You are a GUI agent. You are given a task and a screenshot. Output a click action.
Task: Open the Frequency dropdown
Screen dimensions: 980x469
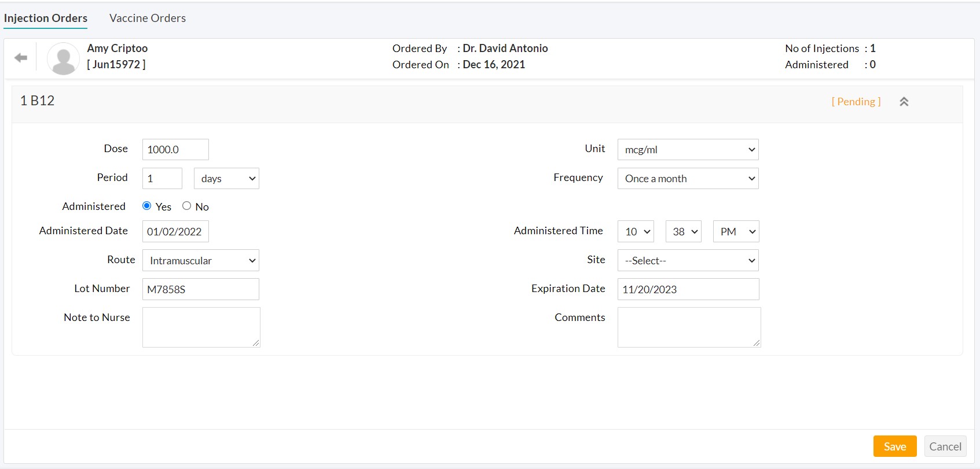click(x=688, y=179)
